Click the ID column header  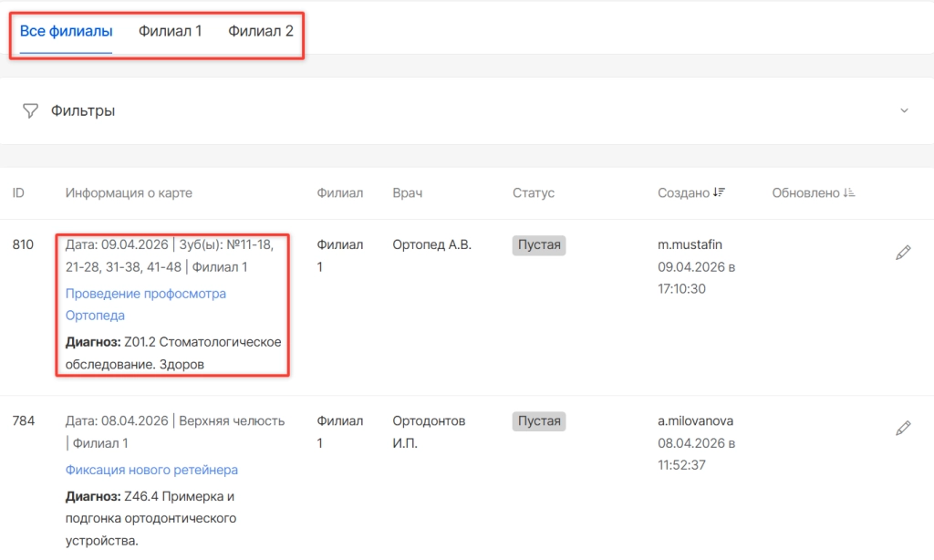point(18,193)
